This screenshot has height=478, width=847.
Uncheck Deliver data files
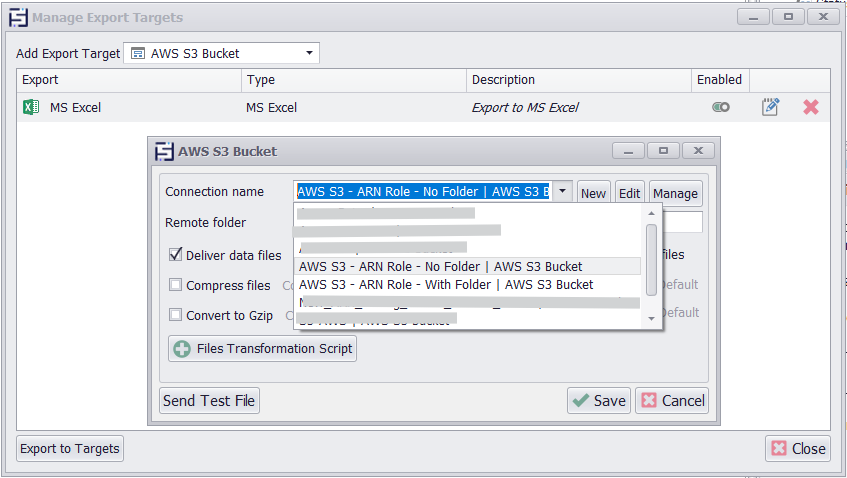pyautogui.click(x=176, y=254)
